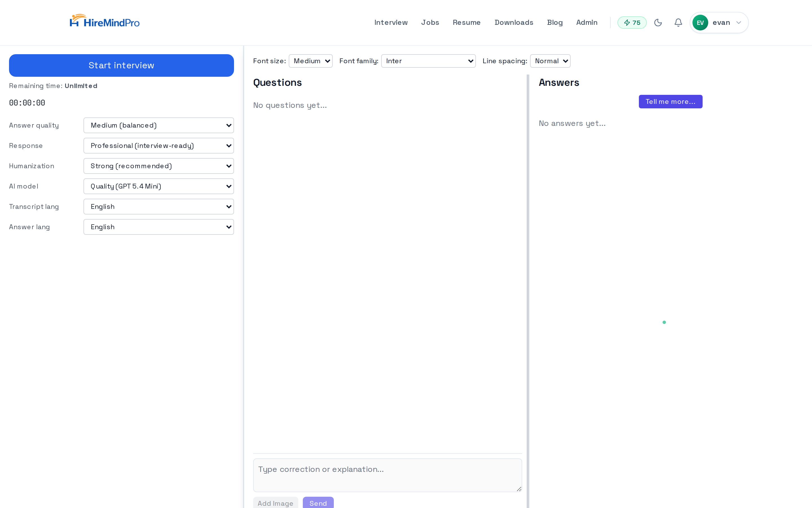The width and height of the screenshot is (812, 508).
Task: Click the No answers yet... text
Action: coord(572,123)
